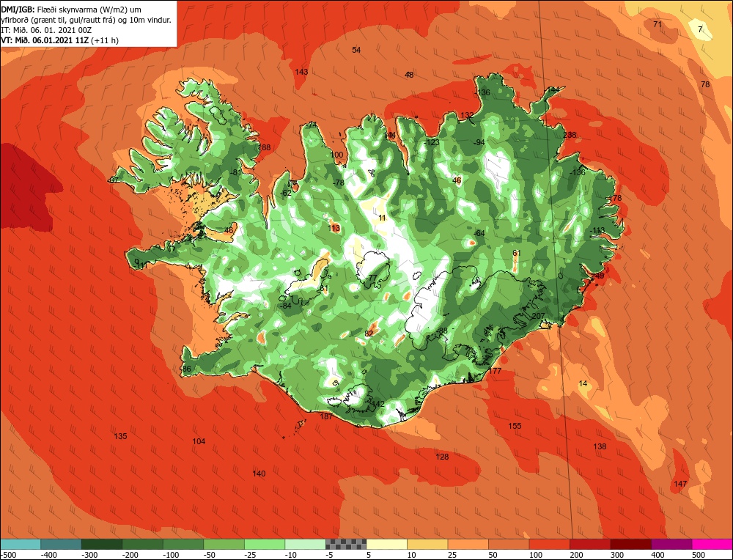Viewport: 733px width, 560px height.
Task: Click the value 140 in the southwest sea
Action: 259,474
